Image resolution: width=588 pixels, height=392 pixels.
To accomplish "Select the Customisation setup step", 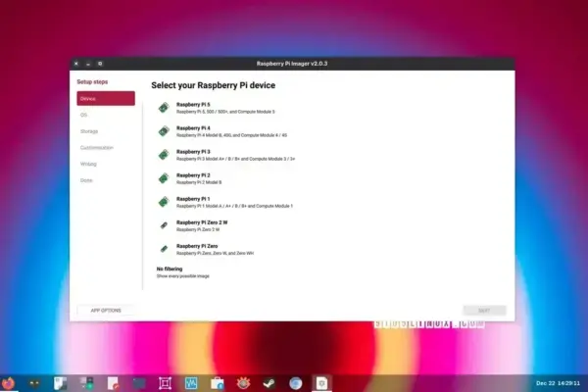I will click(x=106, y=147).
